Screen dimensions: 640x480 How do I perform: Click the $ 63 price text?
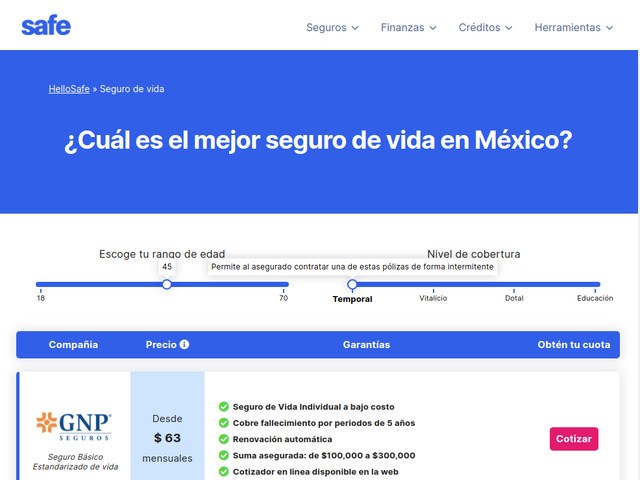click(x=167, y=438)
